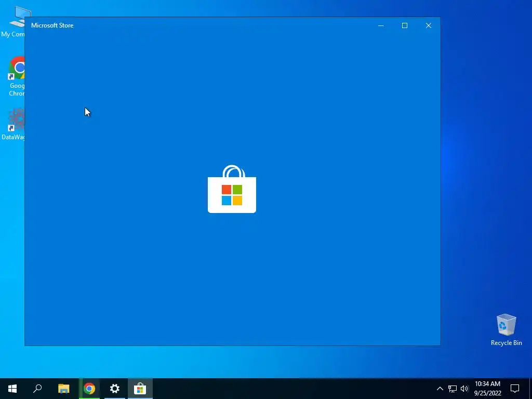Select the Recycle Bin desktop icon
532x399 pixels.
(506, 330)
